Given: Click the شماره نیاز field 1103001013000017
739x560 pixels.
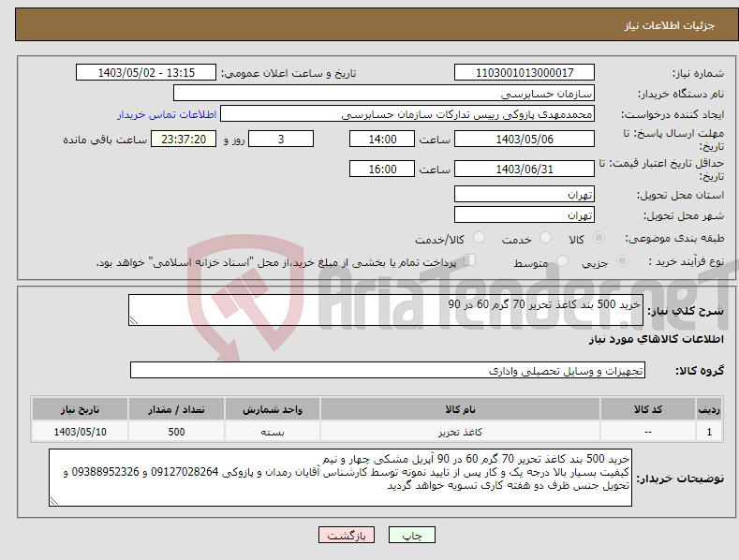Looking at the screenshot, I should pos(525,73).
